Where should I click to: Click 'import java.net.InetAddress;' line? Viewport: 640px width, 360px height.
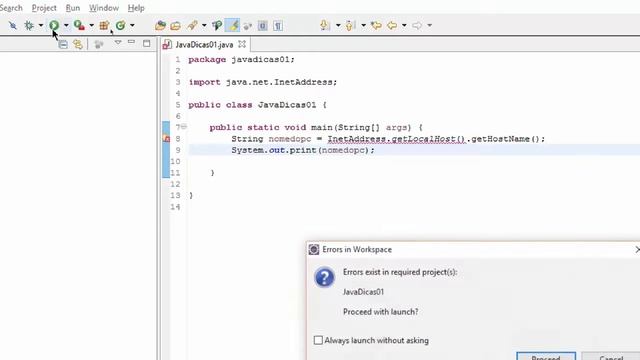pos(263,82)
